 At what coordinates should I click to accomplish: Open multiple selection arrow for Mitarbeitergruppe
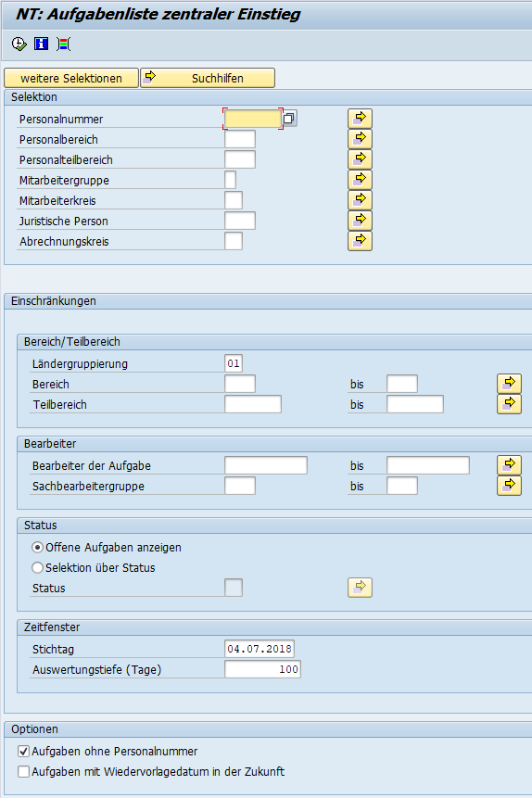360,180
